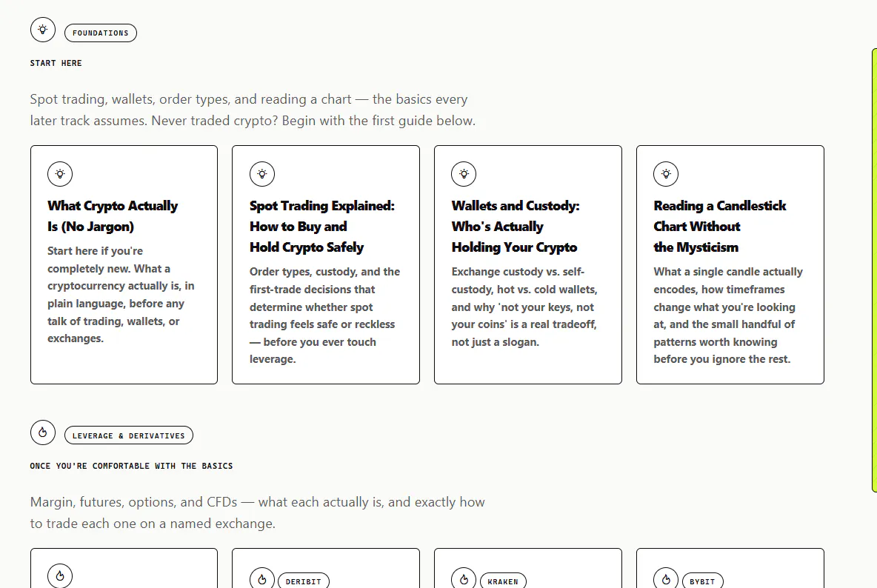Image resolution: width=877 pixels, height=588 pixels.
Task: Click lightbulb icon in Spot Trading Explained card
Action: (x=261, y=174)
